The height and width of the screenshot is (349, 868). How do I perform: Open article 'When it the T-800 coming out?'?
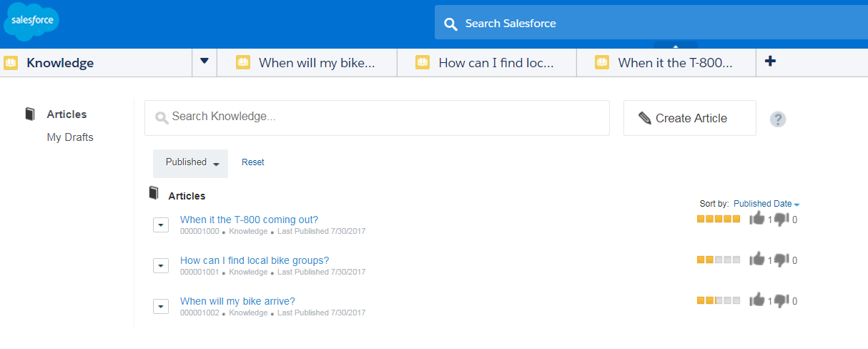point(249,220)
